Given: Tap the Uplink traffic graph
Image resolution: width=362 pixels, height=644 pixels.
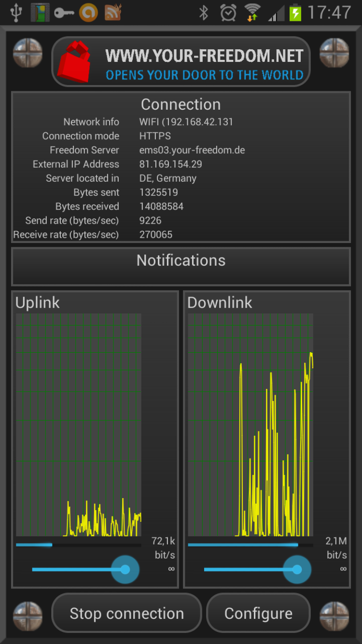Looking at the screenshot, I should tap(79, 425).
